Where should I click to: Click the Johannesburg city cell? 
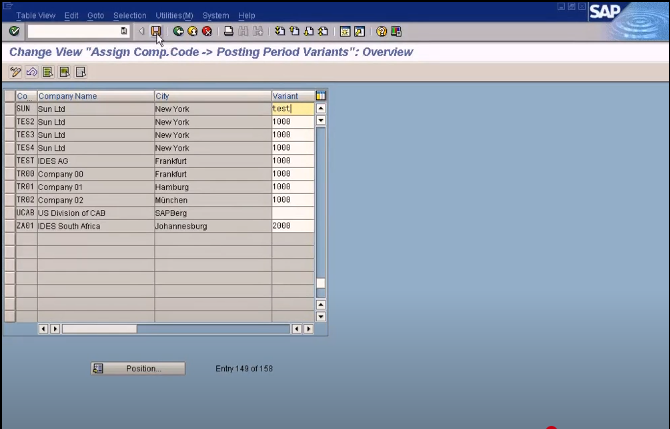point(213,226)
